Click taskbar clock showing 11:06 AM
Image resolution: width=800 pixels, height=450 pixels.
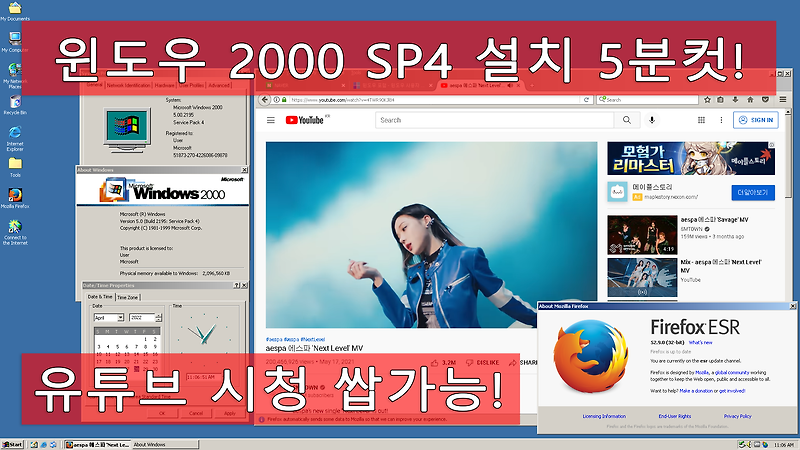(x=784, y=445)
